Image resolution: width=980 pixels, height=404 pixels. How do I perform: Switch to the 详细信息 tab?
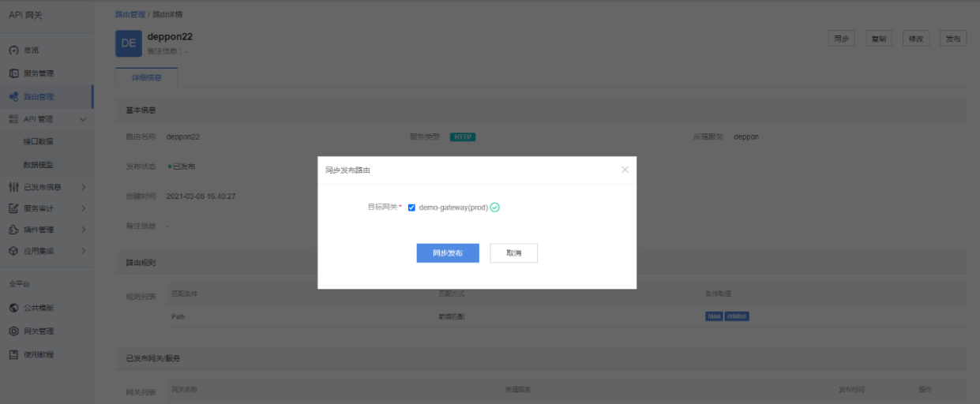pyautogui.click(x=146, y=77)
